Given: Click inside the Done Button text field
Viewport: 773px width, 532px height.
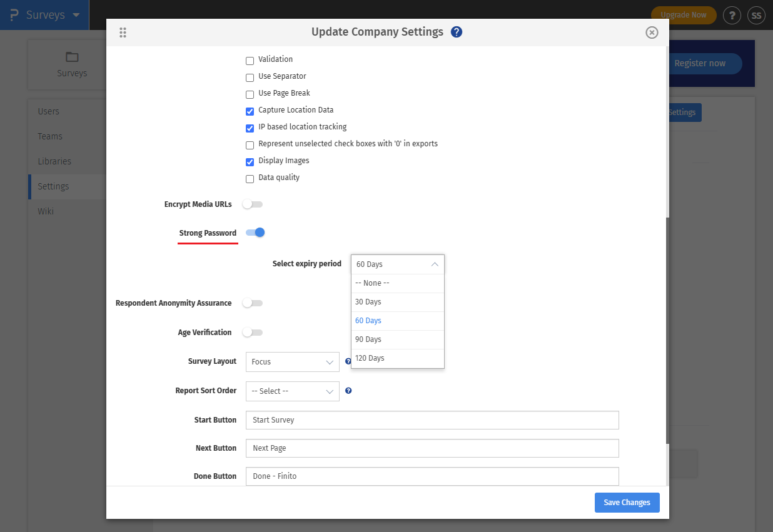Looking at the screenshot, I should click(x=432, y=476).
